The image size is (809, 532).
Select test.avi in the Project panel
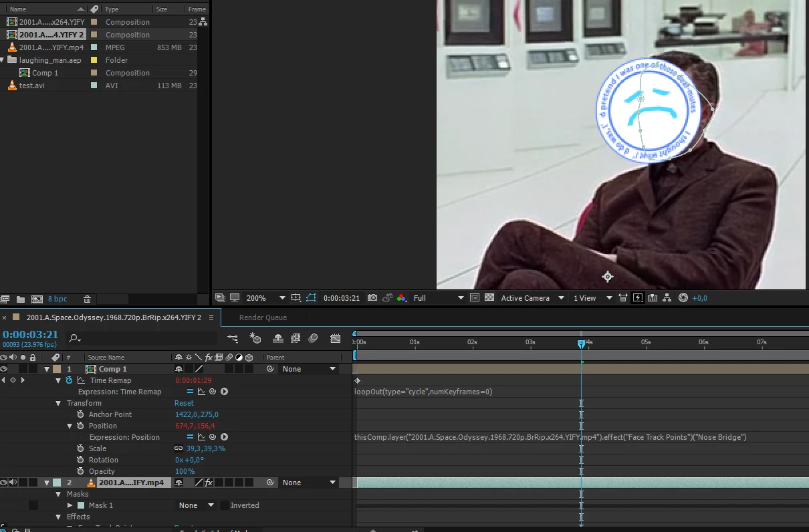(32, 86)
